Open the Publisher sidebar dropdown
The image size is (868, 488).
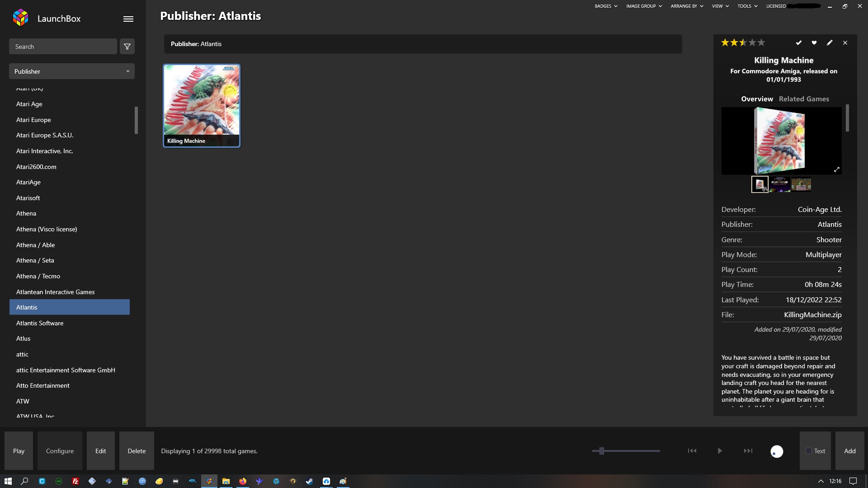click(72, 71)
